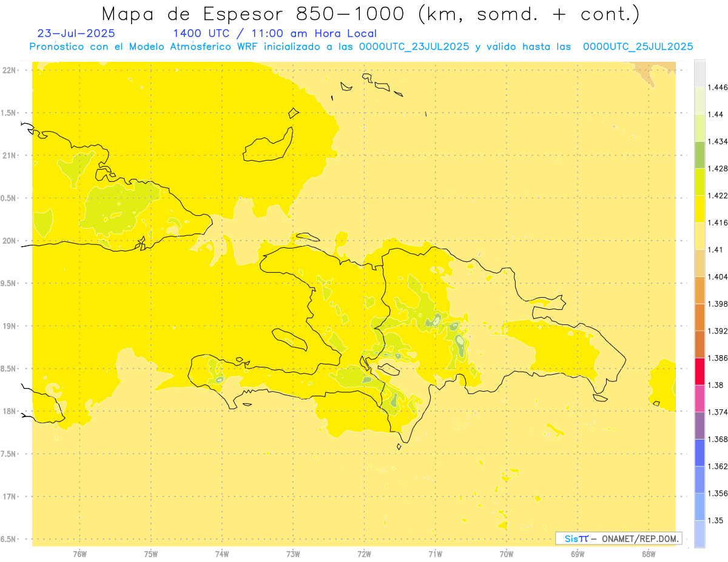Click the '74W' longitude label
This screenshot has width=728, height=562.
tap(222, 554)
